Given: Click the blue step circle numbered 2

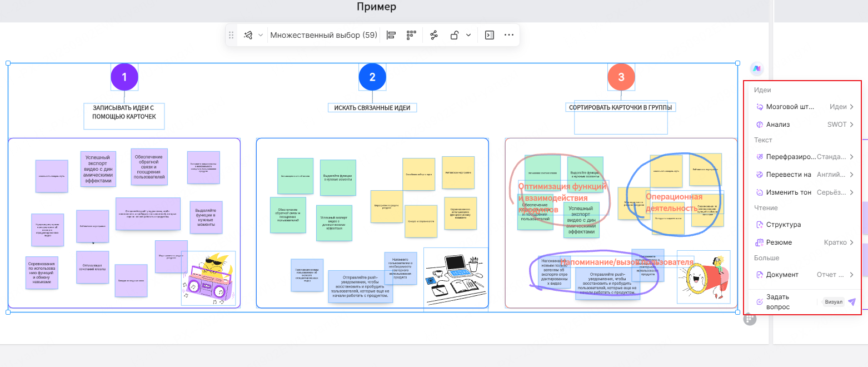Looking at the screenshot, I should 372,77.
